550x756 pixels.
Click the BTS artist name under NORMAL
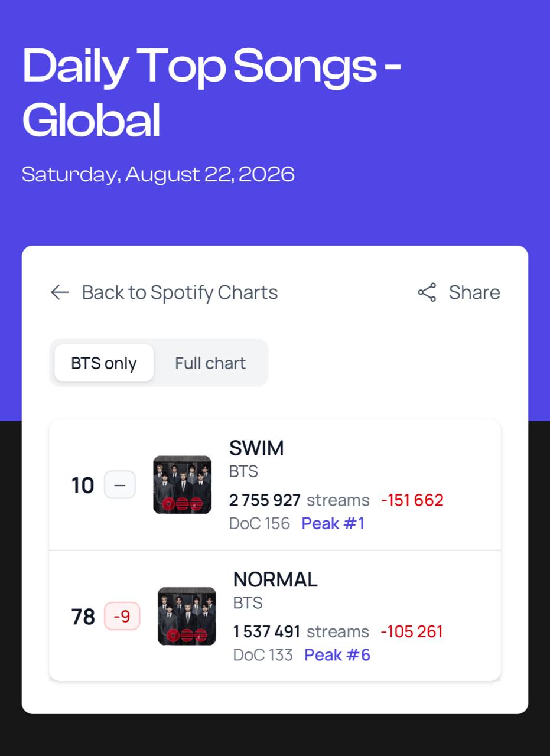pyautogui.click(x=248, y=603)
